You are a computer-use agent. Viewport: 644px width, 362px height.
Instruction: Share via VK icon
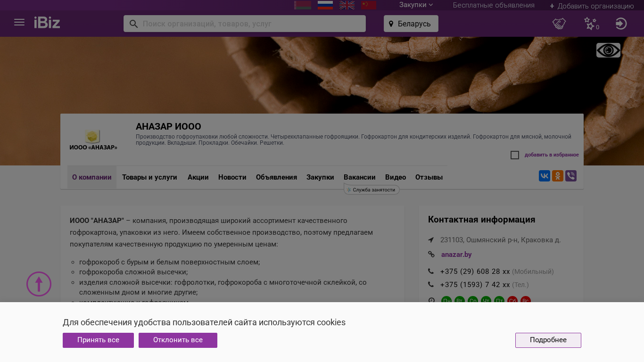click(x=545, y=176)
